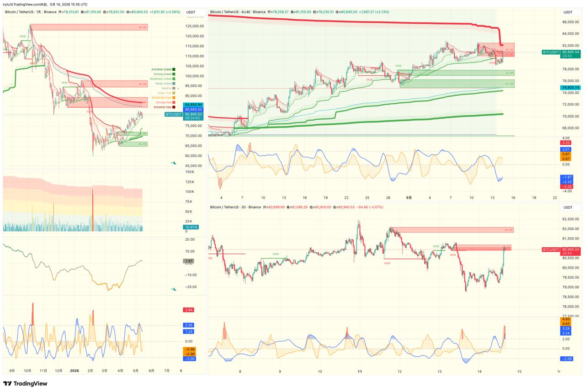Click the −1.87 blue oscillator value label
Screen dimensions: 585x392
pos(566,177)
